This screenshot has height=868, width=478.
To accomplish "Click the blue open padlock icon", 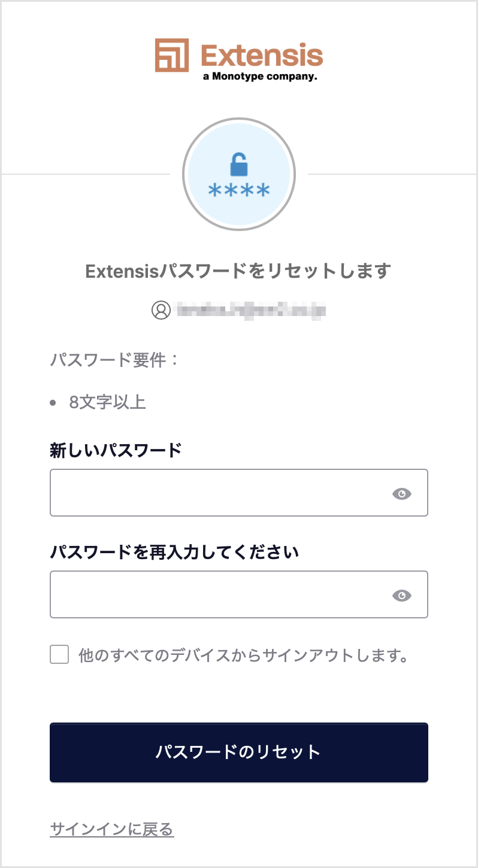I will (x=239, y=165).
